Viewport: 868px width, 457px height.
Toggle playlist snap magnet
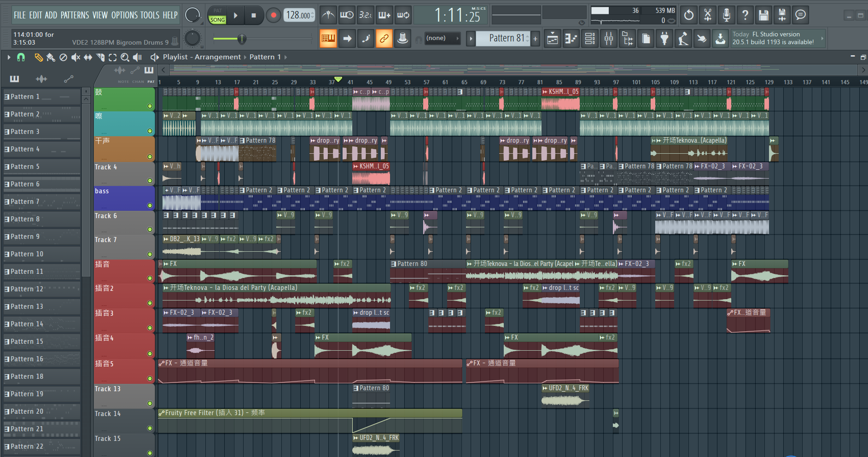pyautogui.click(x=21, y=58)
